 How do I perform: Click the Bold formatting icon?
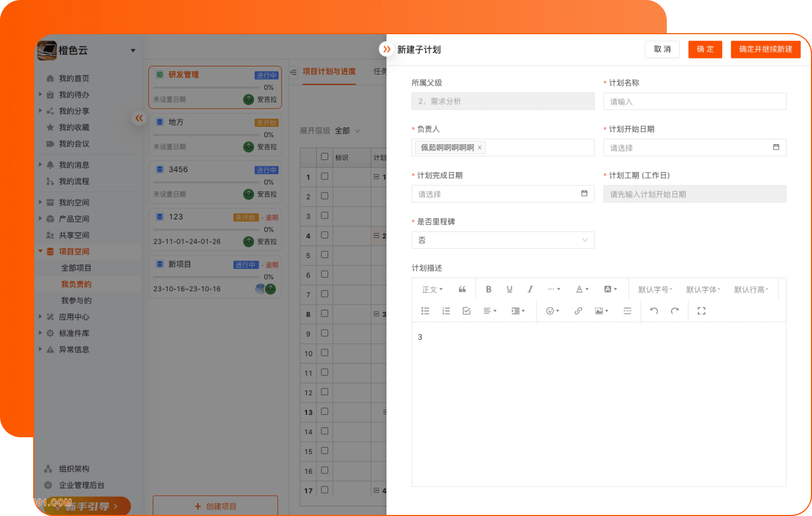tap(488, 290)
